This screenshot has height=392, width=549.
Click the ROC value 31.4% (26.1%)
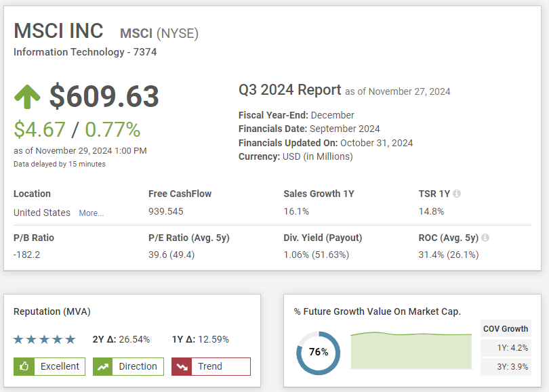pos(449,255)
